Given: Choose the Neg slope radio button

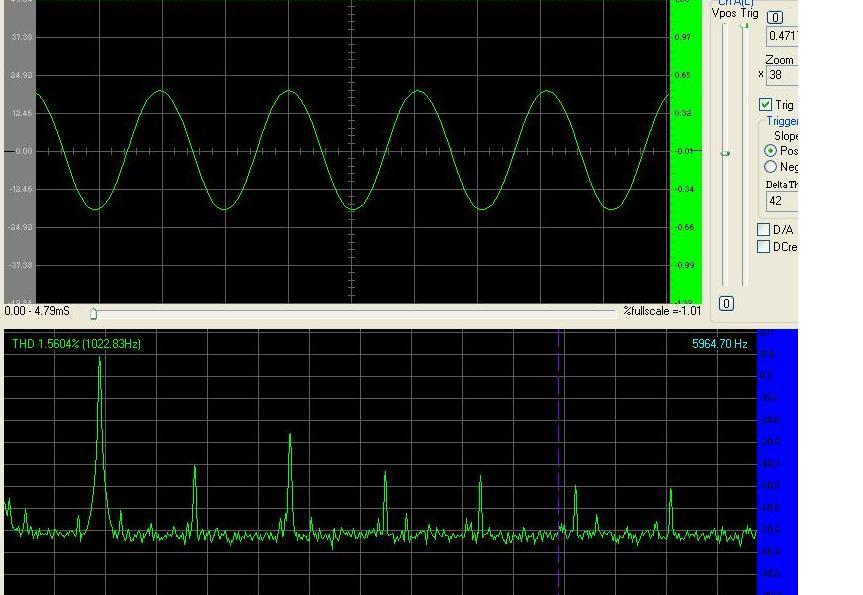Looking at the screenshot, I should pos(771,166).
